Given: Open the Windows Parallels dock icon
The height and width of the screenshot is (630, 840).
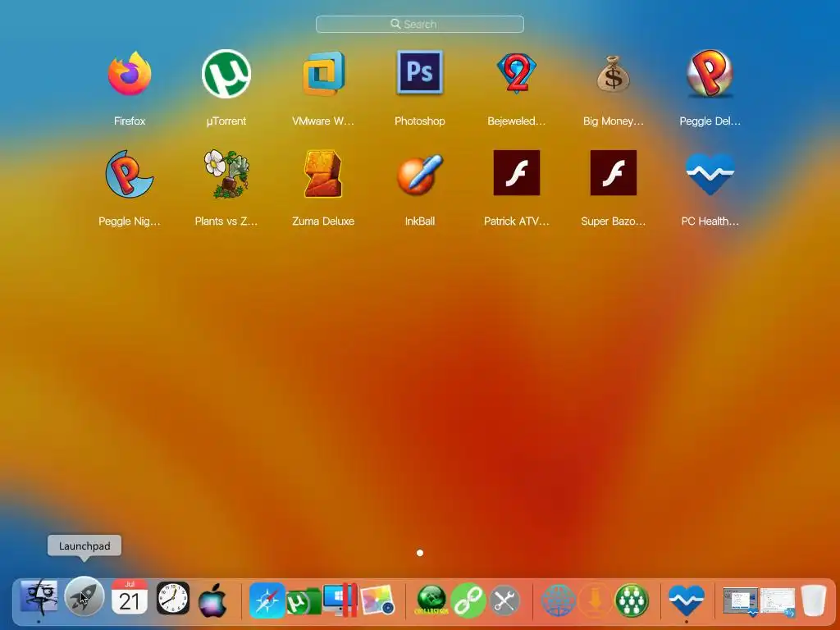Looking at the screenshot, I should 340,600.
